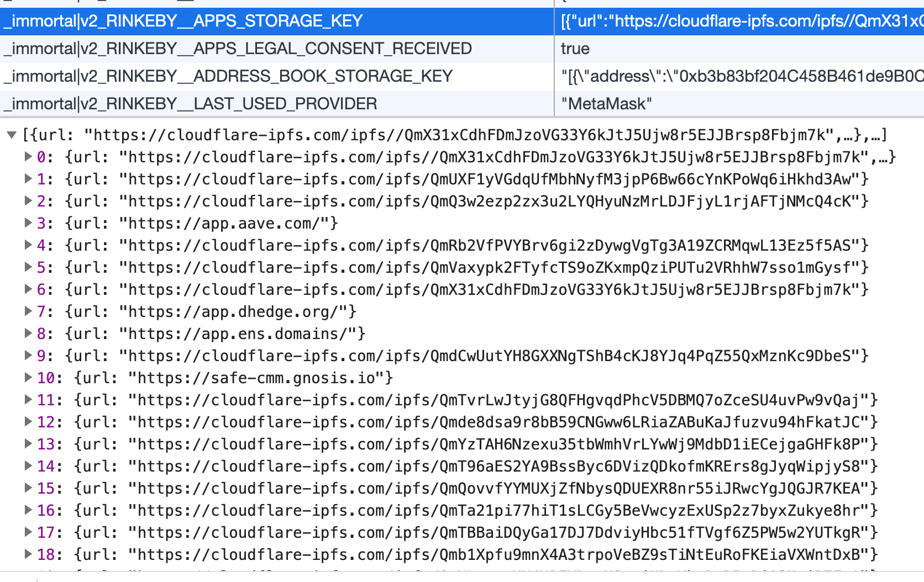Click the https://app.ens.domains/ url string
Viewport: 924px width, 582px height.
[x=238, y=334]
